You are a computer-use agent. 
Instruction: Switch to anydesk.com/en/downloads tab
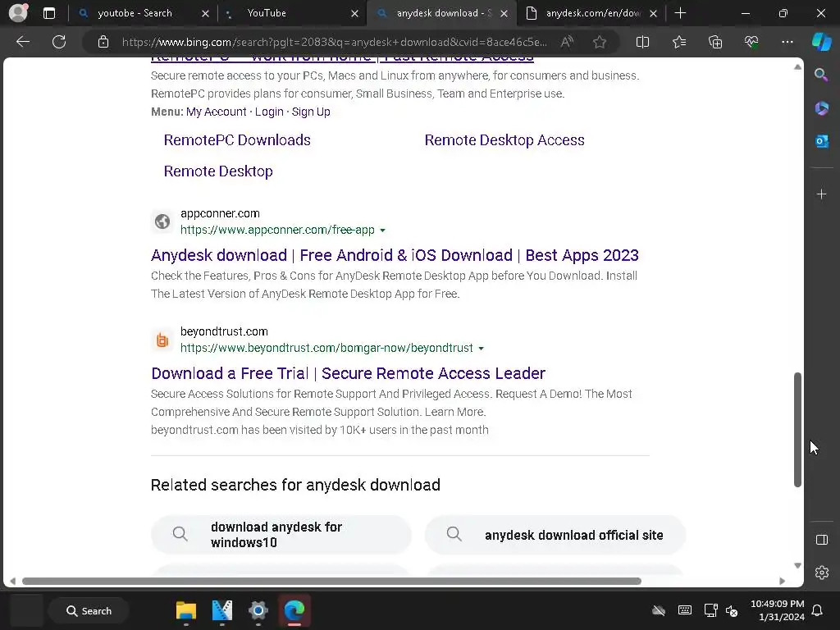[x=592, y=13]
